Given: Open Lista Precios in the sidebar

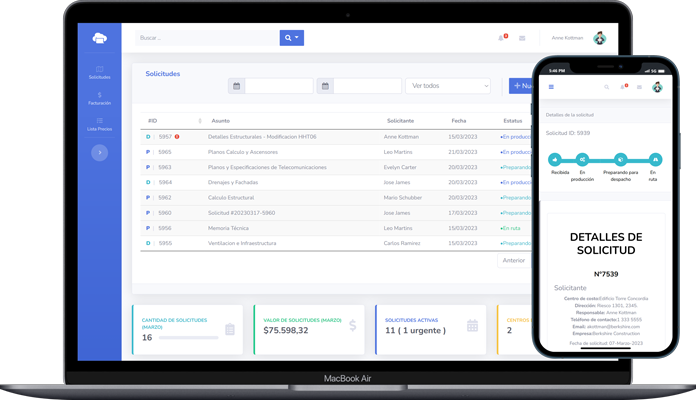Looking at the screenshot, I should (99, 124).
